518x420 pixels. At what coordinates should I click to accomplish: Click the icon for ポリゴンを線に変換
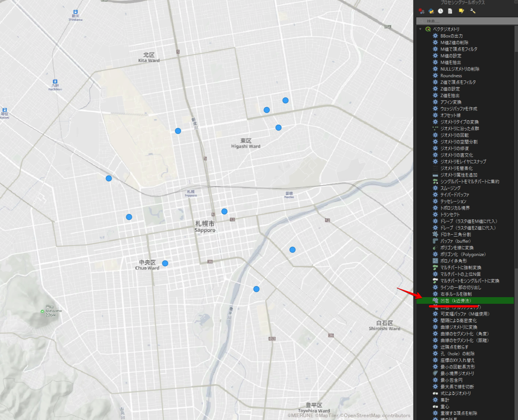tap(435, 248)
